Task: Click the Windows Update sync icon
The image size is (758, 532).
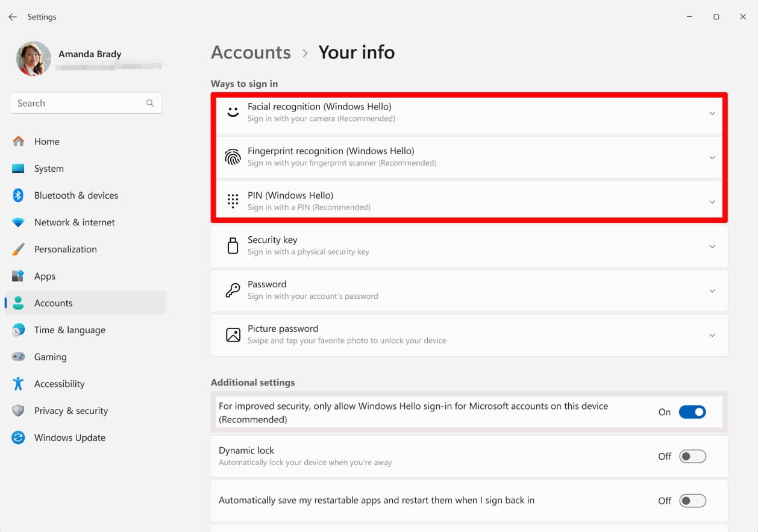Action: pyautogui.click(x=19, y=437)
